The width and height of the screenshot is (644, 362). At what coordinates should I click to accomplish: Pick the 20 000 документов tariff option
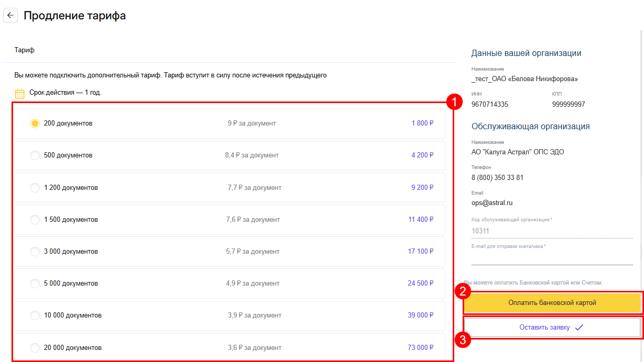(x=35, y=348)
